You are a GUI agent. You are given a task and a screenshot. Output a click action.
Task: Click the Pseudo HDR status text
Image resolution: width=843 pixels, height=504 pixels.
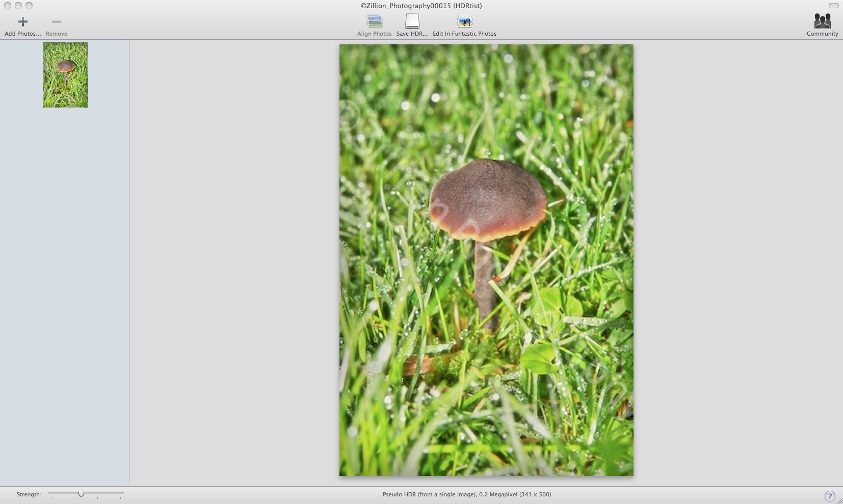pos(467,494)
